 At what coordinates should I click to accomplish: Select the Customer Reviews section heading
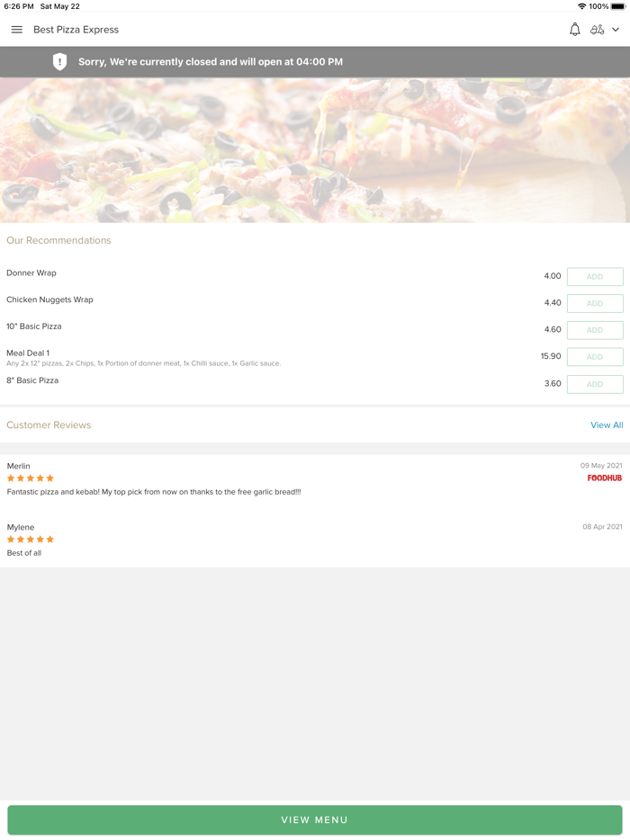coord(48,424)
